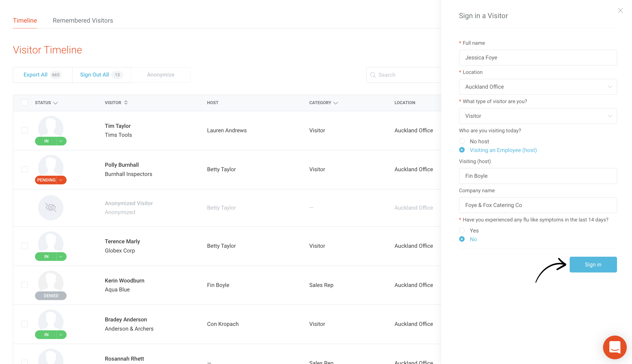Expand the visitor type dropdown
Viewport: 632px width, 364px height.
(538, 116)
